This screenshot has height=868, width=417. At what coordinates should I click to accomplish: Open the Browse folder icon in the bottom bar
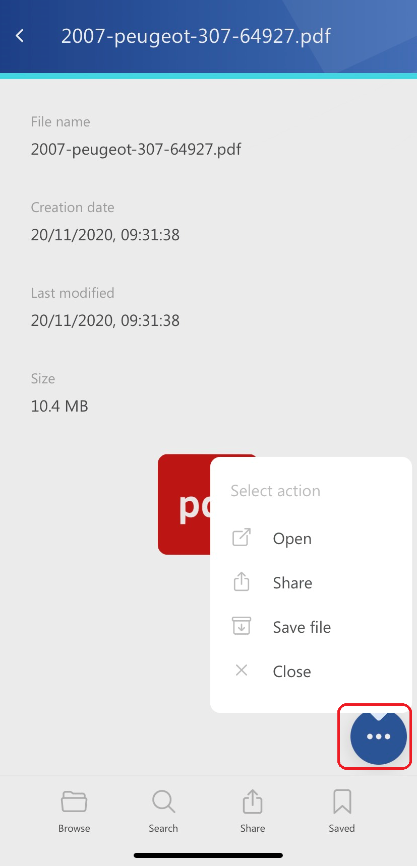click(x=74, y=802)
